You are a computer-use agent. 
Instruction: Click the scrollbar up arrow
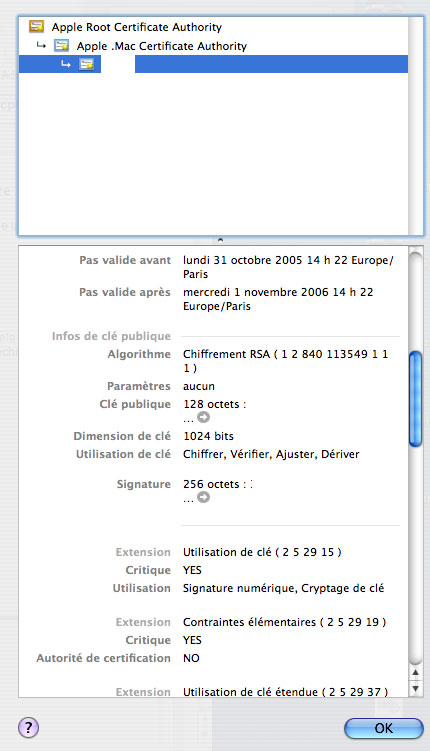point(416,672)
